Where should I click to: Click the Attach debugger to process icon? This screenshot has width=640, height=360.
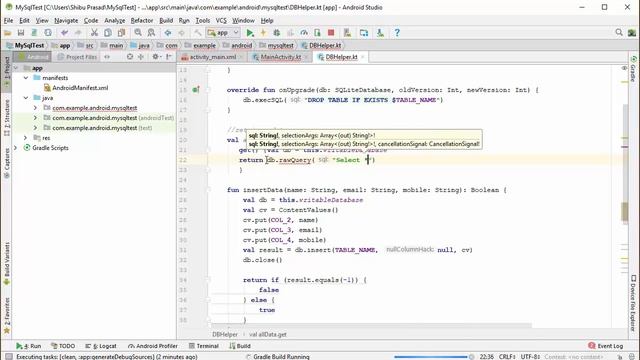click(x=318, y=33)
